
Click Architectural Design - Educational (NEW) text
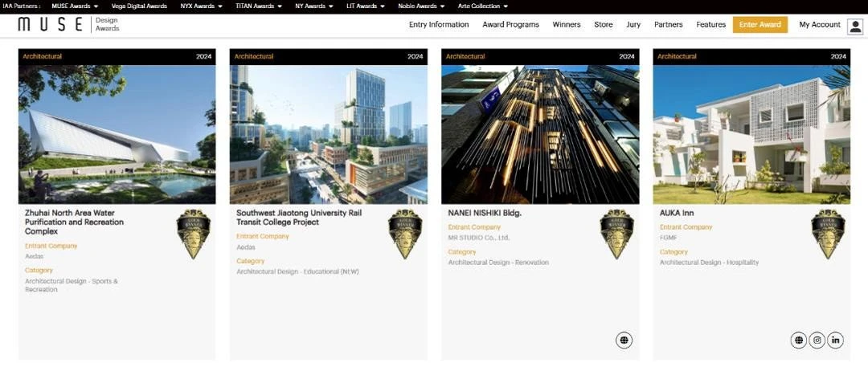click(297, 271)
